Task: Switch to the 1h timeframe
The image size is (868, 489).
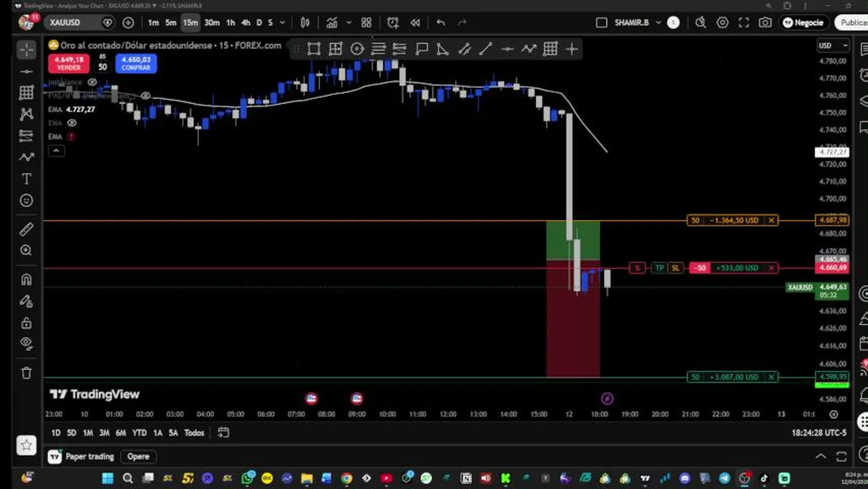Action: 230,22
